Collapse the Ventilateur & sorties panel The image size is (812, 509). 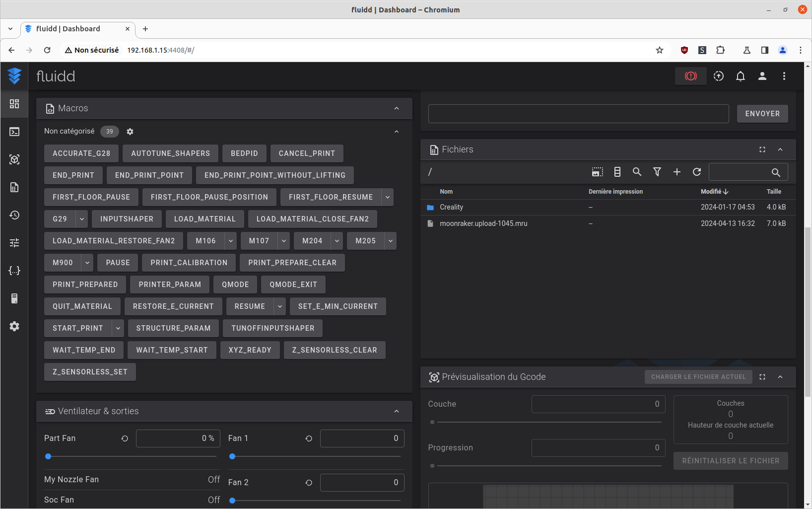point(397,411)
